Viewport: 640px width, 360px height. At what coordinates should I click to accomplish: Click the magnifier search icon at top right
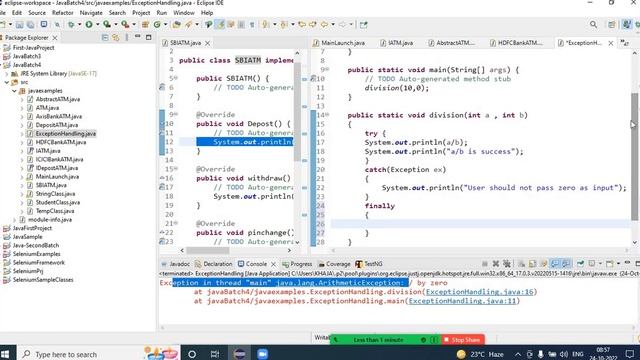(593, 24)
